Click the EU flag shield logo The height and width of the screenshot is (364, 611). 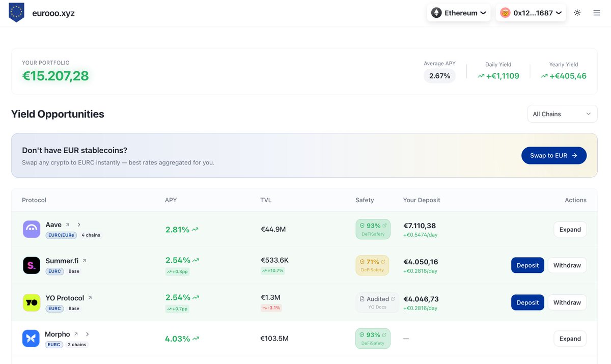click(x=16, y=13)
